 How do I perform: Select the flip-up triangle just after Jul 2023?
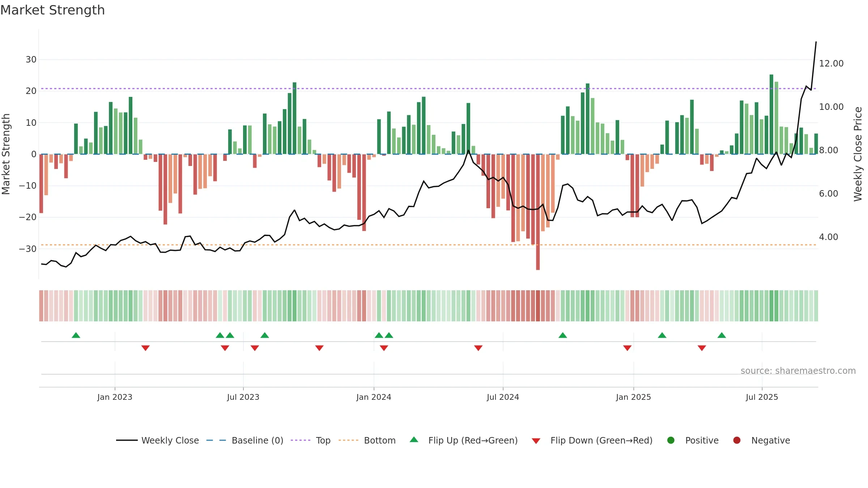265,335
